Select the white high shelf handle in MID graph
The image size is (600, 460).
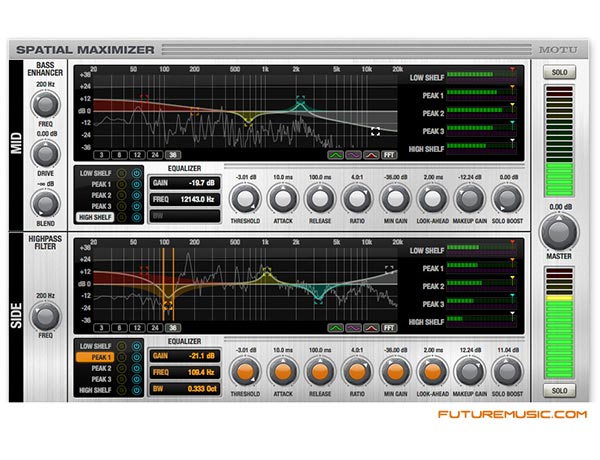click(375, 132)
